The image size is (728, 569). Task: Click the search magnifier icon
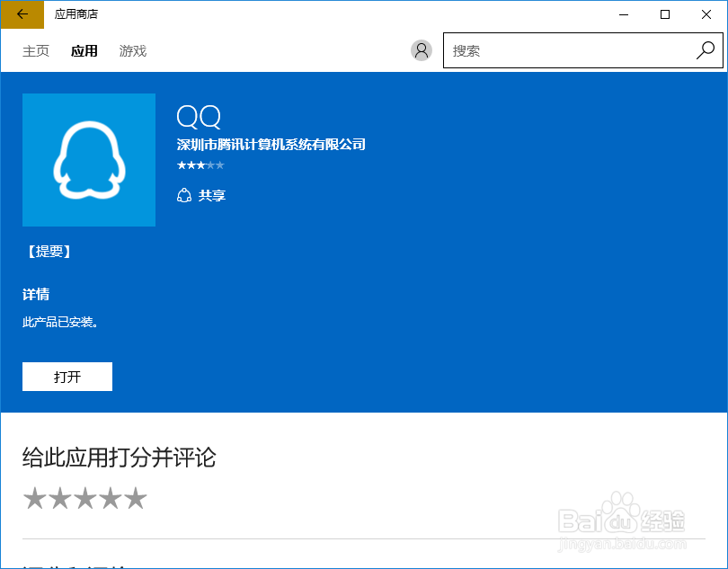click(706, 50)
